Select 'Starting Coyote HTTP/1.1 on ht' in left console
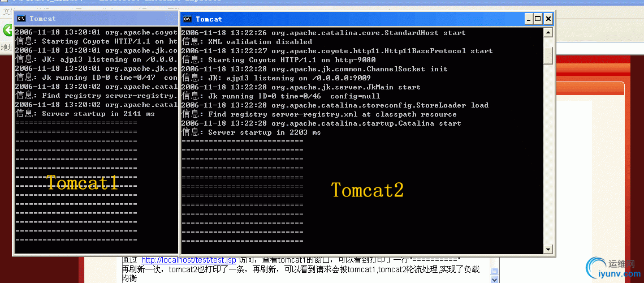Image resolution: width=644 pixels, height=283 pixels. pyautogui.click(x=97, y=41)
